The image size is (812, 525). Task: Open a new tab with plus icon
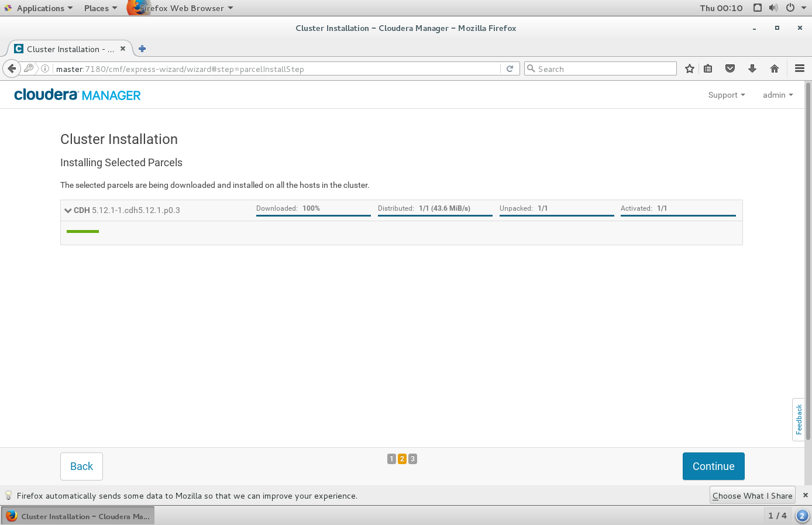tap(142, 49)
